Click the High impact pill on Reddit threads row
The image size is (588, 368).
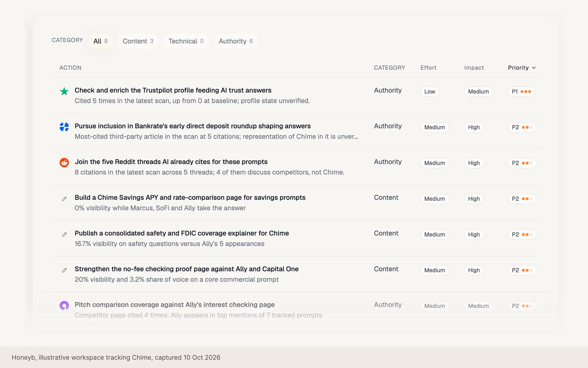click(474, 163)
